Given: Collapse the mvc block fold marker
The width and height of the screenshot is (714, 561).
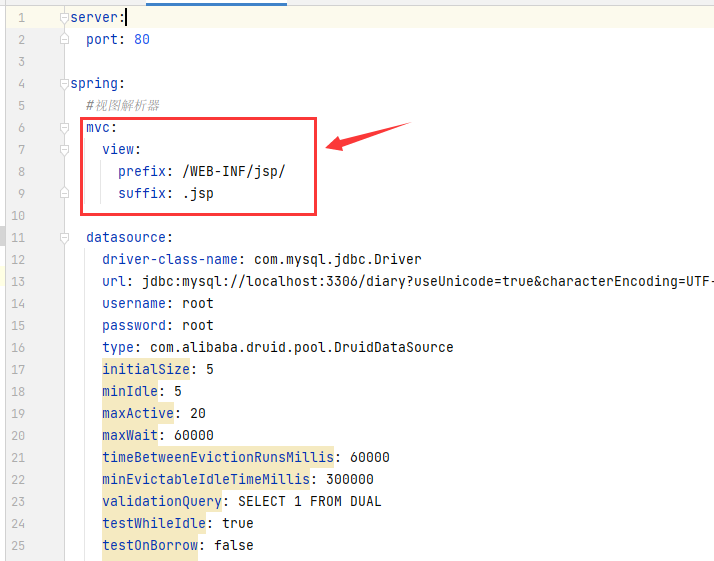Looking at the screenshot, I should 64,128.
